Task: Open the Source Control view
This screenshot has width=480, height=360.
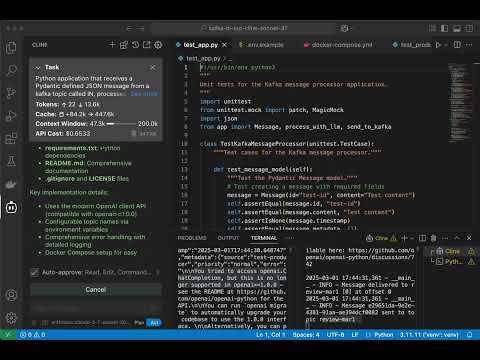Action: [x=11, y=93]
